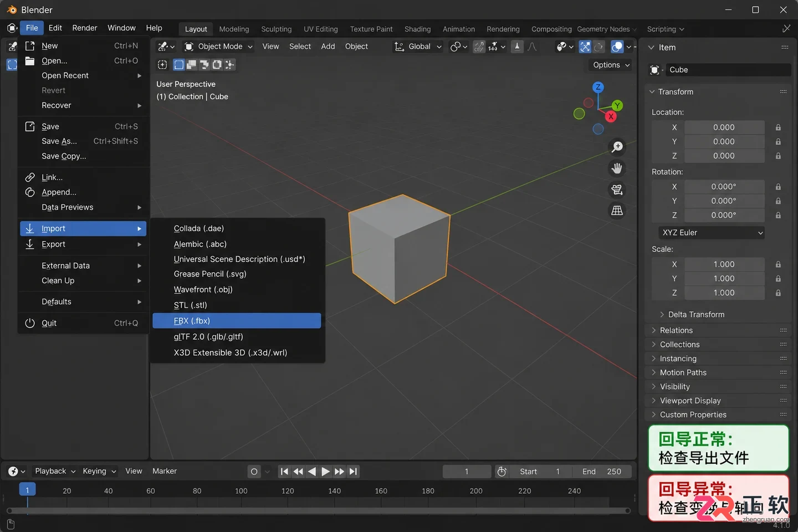
Task: Switch to the Shading workspace tab
Action: click(x=417, y=29)
